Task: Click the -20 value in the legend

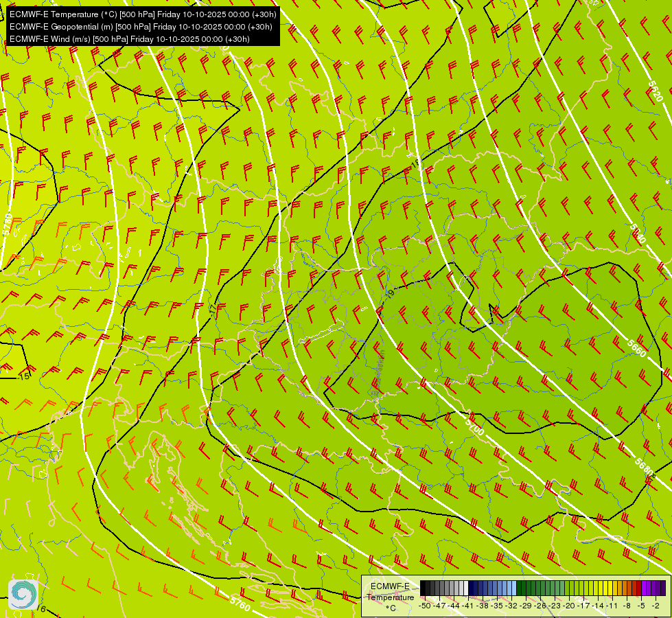Action: [x=570, y=606]
